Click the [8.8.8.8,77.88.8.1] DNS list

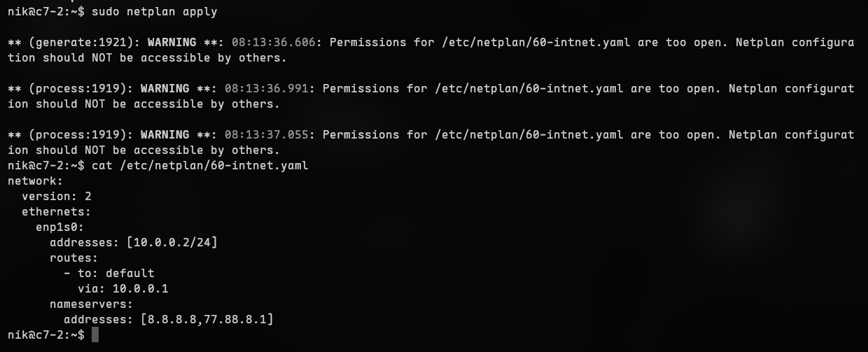[206, 320]
